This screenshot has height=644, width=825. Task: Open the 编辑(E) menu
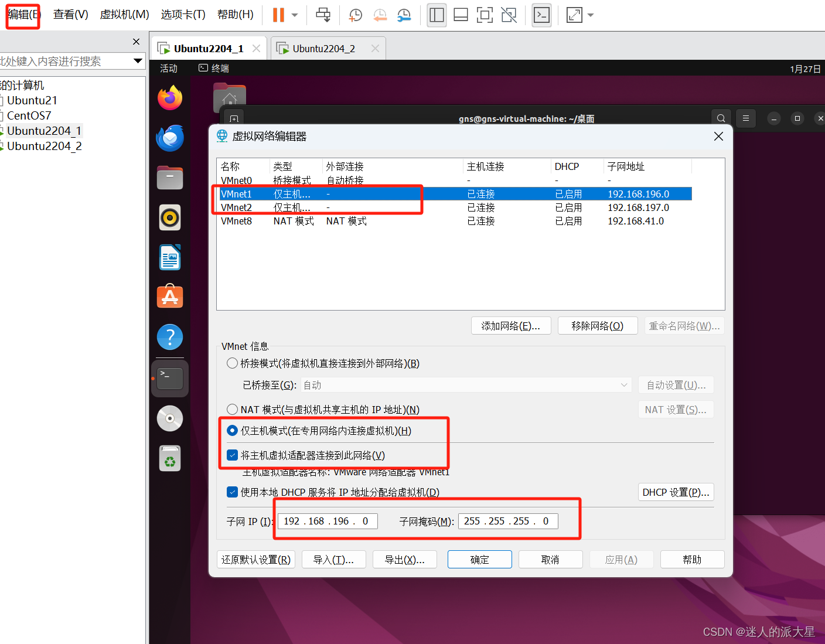point(23,15)
